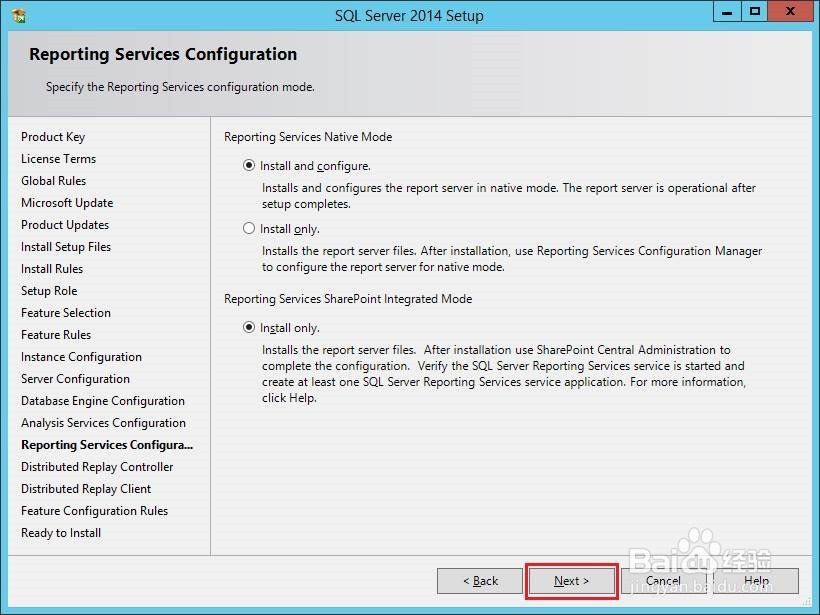820x615 pixels.
Task: Select Product Updates in step list
Action: tap(65, 225)
